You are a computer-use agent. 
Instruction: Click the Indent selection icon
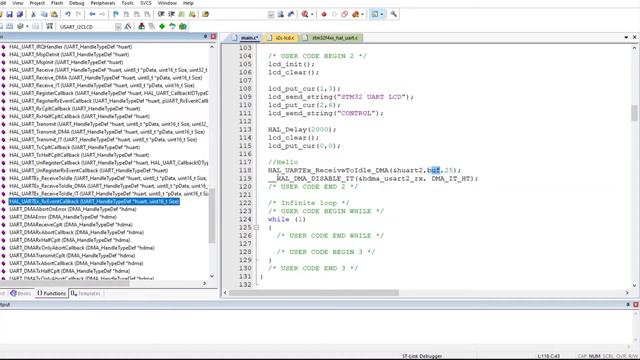[x=161, y=14]
